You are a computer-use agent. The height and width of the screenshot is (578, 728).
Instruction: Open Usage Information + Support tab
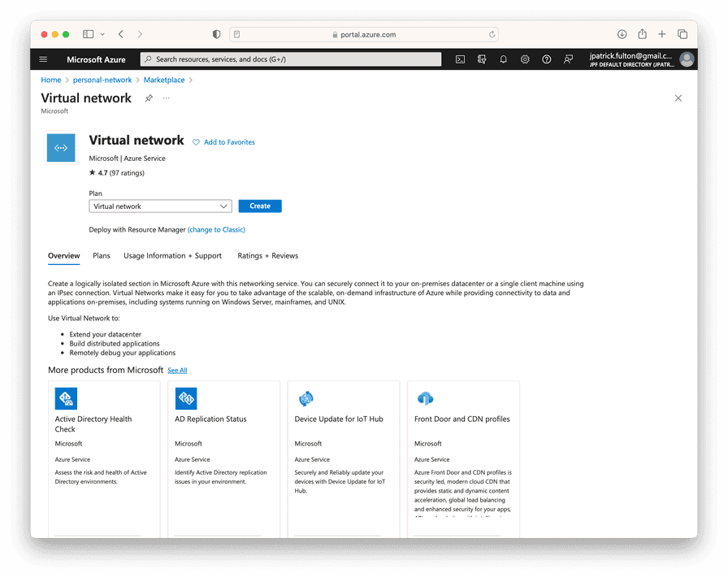pyautogui.click(x=172, y=256)
